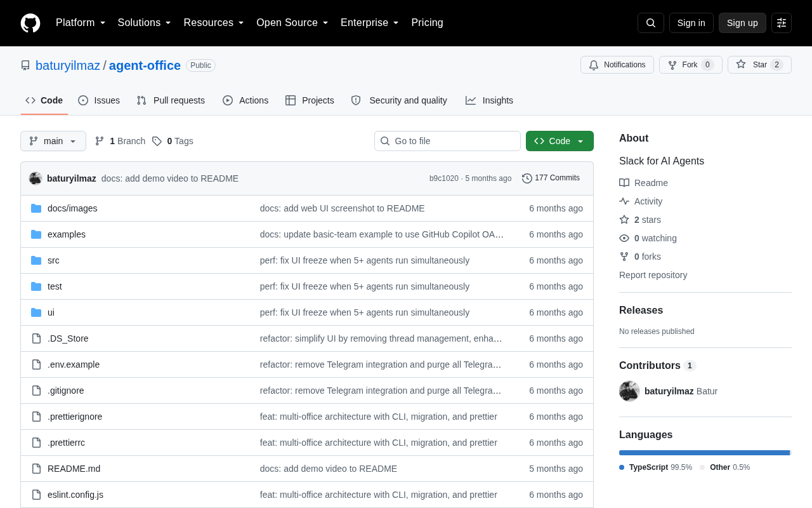The width and height of the screenshot is (812, 508).
Task: Click the Notifications bell button
Action: [x=617, y=65]
